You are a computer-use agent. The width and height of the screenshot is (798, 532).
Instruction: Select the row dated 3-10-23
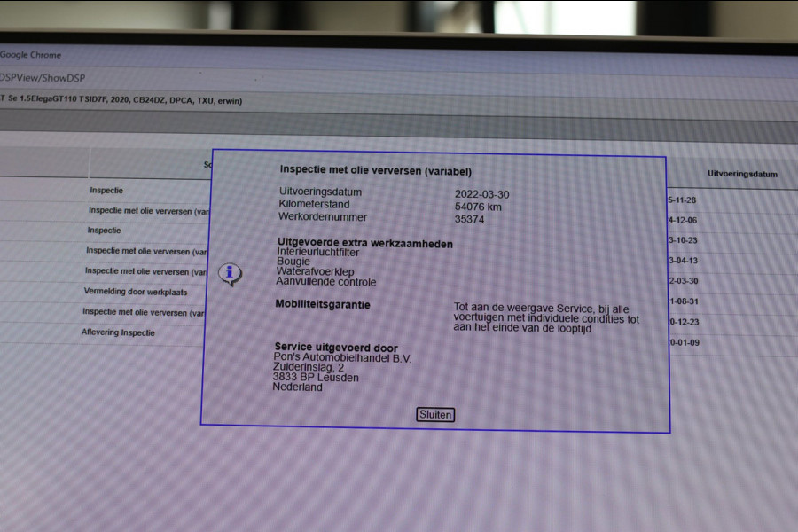click(x=683, y=240)
